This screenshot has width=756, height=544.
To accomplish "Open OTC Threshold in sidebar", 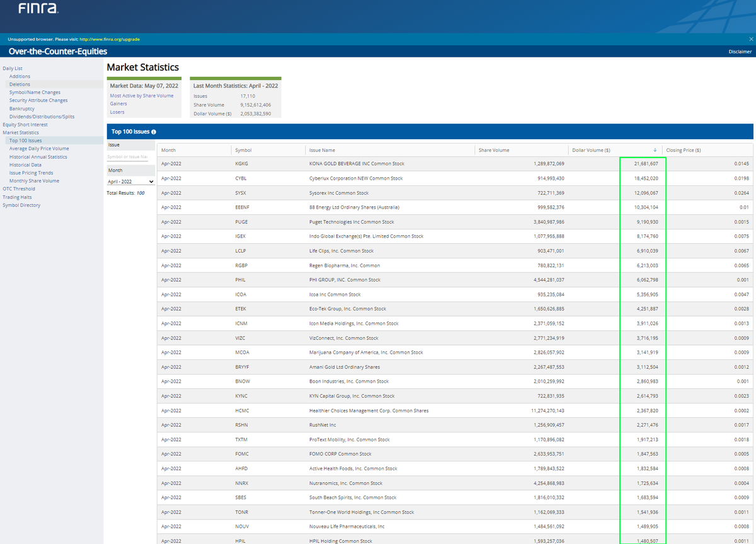I will pos(19,188).
